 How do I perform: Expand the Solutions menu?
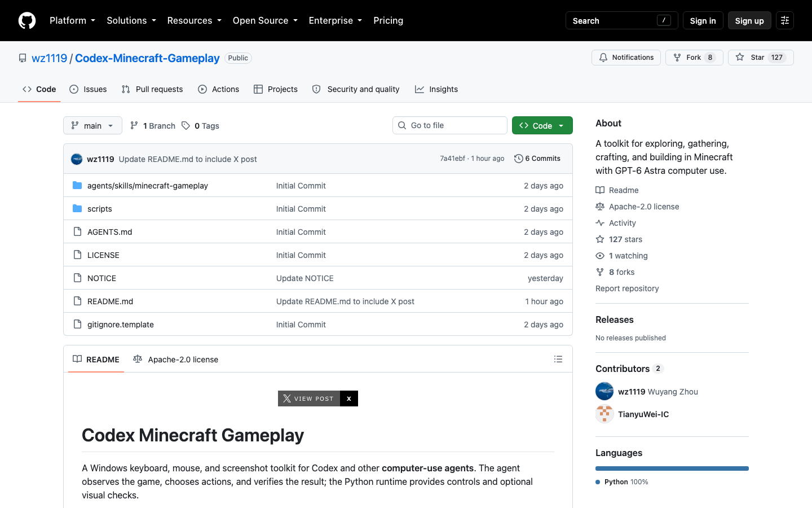[131, 20]
